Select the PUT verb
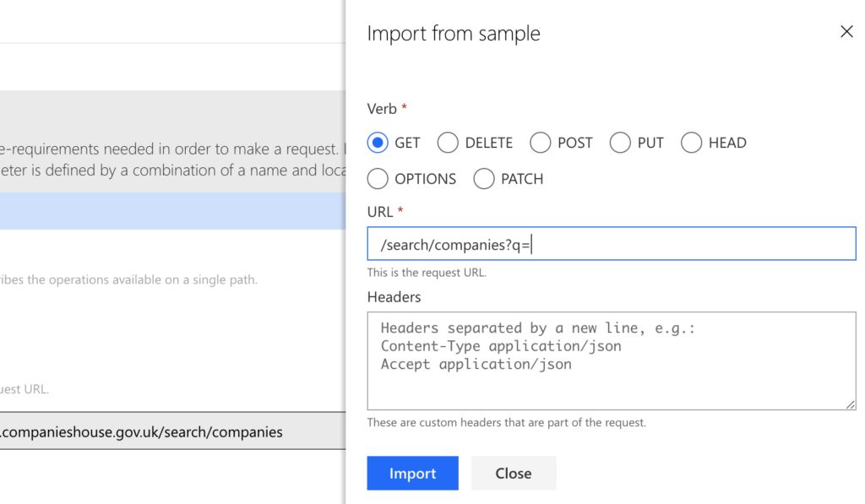This screenshot has height=504, width=865. coord(619,143)
